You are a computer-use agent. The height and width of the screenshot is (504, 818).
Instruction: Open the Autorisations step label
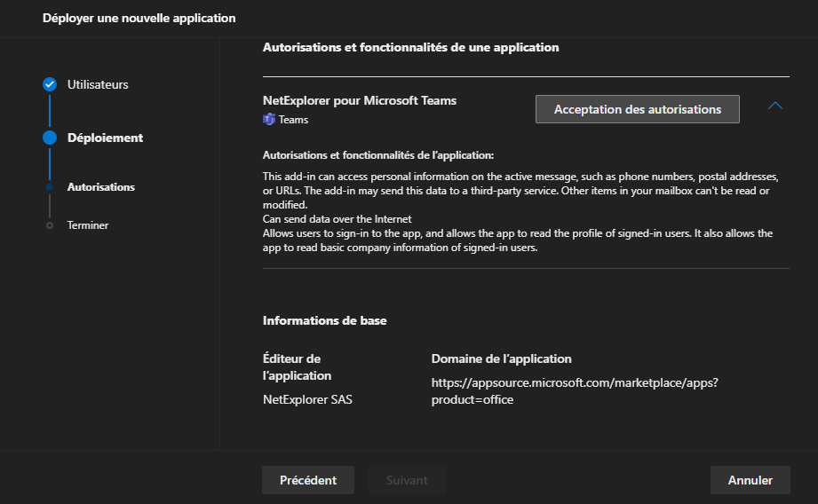pyautogui.click(x=101, y=187)
